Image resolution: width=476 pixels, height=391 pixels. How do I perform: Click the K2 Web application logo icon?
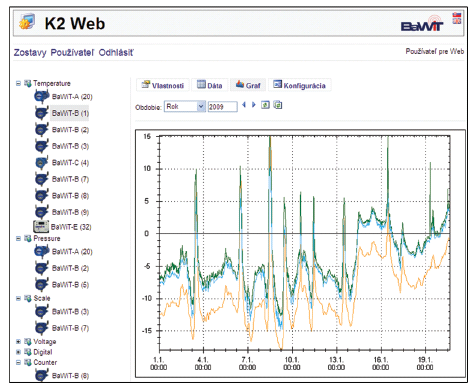[x=27, y=22]
